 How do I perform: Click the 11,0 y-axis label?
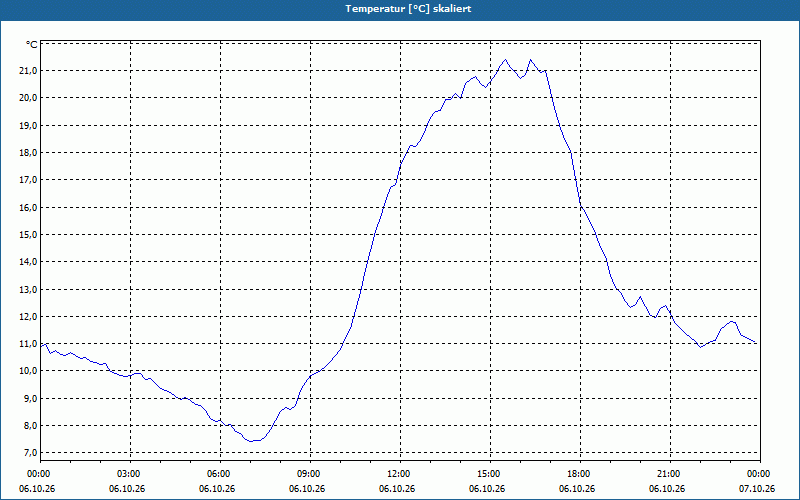[x=28, y=344]
